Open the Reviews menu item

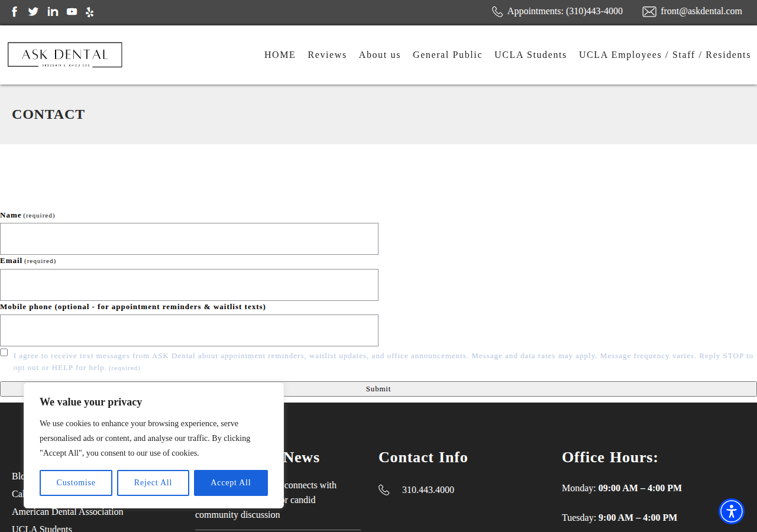327,55
